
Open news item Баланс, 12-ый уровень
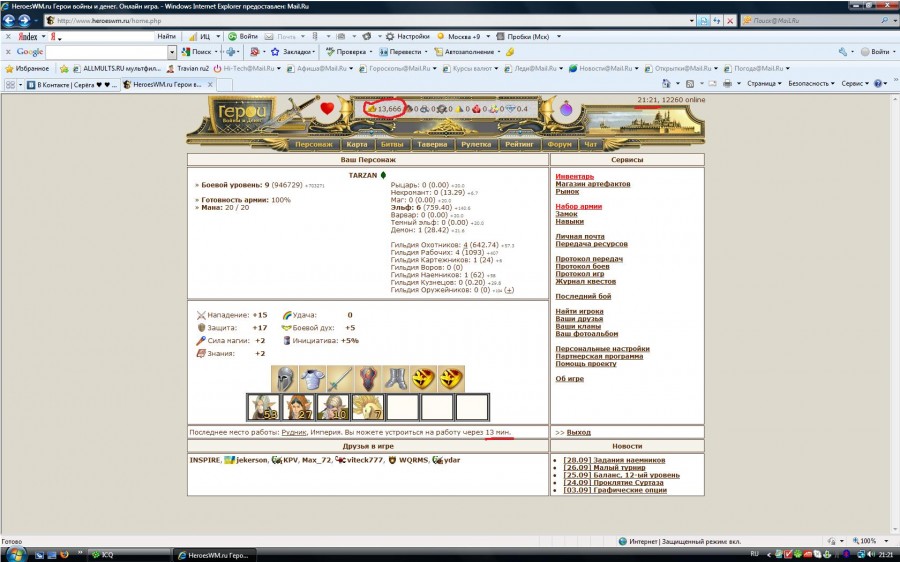[x=621, y=475]
